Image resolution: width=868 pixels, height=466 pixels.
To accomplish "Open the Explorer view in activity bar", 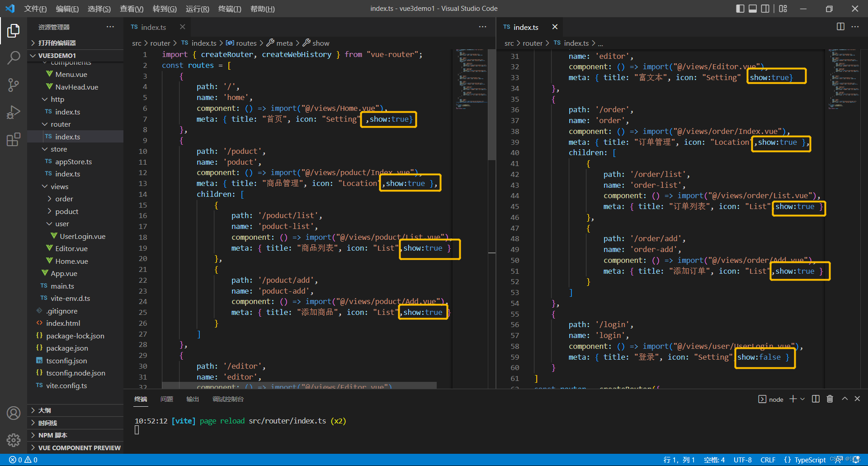I will [14, 31].
